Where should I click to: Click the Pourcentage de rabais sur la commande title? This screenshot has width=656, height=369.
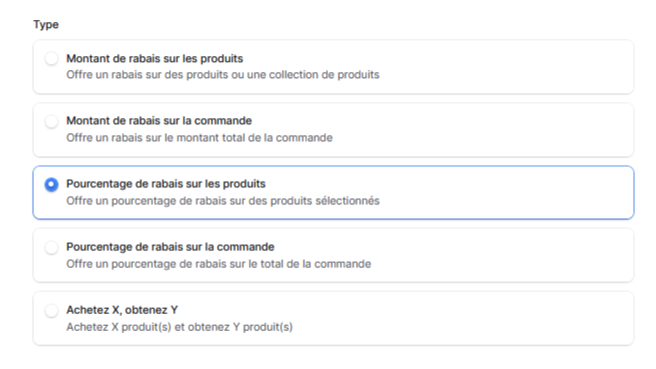coord(170,247)
